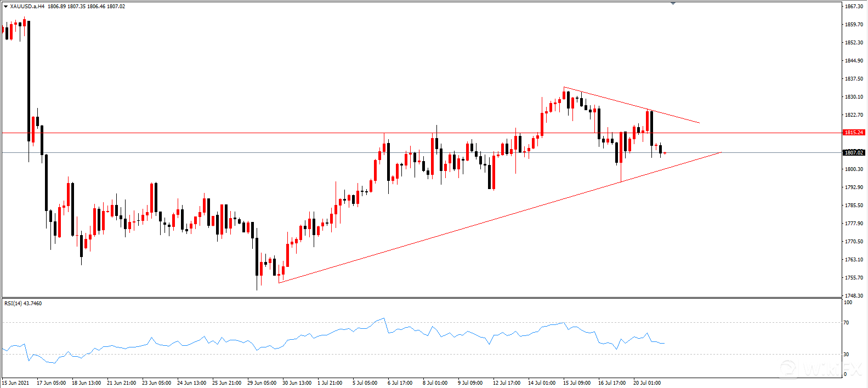This screenshot has width=868, height=388.
Task: Click the 12 Jul 17:00 time label
Action: click(x=507, y=383)
